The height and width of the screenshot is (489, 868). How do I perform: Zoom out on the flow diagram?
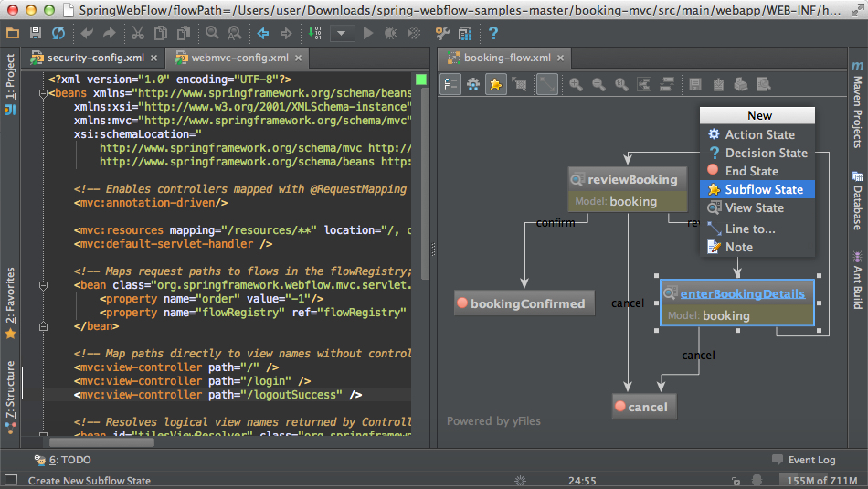(x=598, y=84)
